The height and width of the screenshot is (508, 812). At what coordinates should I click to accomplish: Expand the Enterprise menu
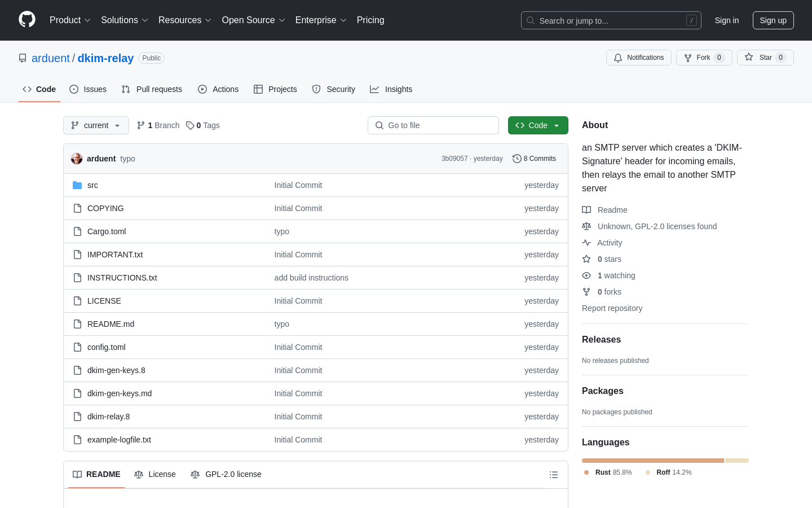[321, 20]
